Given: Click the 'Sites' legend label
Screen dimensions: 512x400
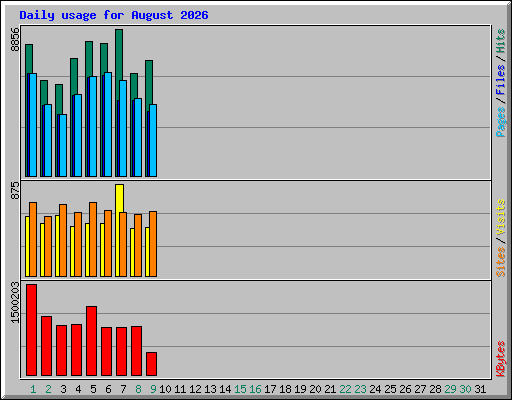Looking at the screenshot, I should pos(500,262).
